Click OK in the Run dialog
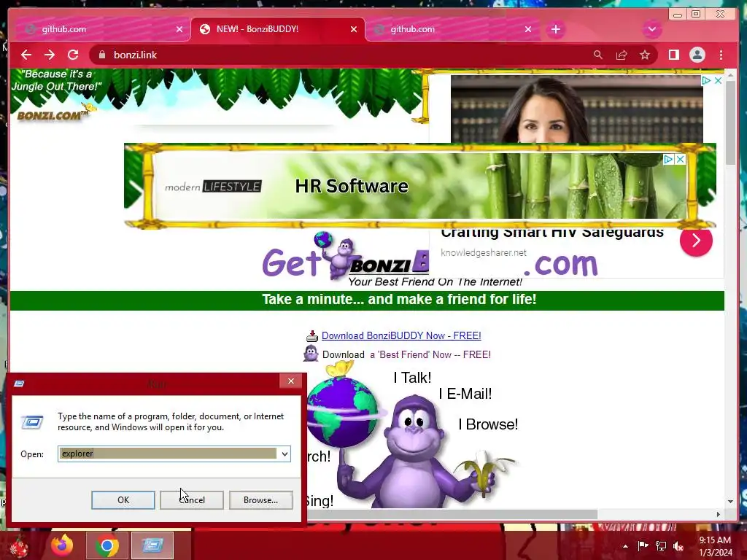The height and width of the screenshot is (560, 747). [123, 500]
